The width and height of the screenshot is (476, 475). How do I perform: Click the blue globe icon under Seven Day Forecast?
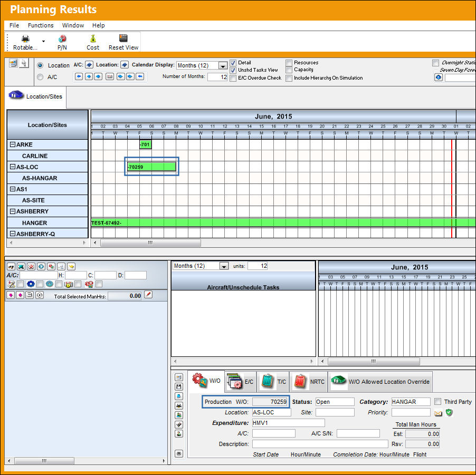[439, 77]
